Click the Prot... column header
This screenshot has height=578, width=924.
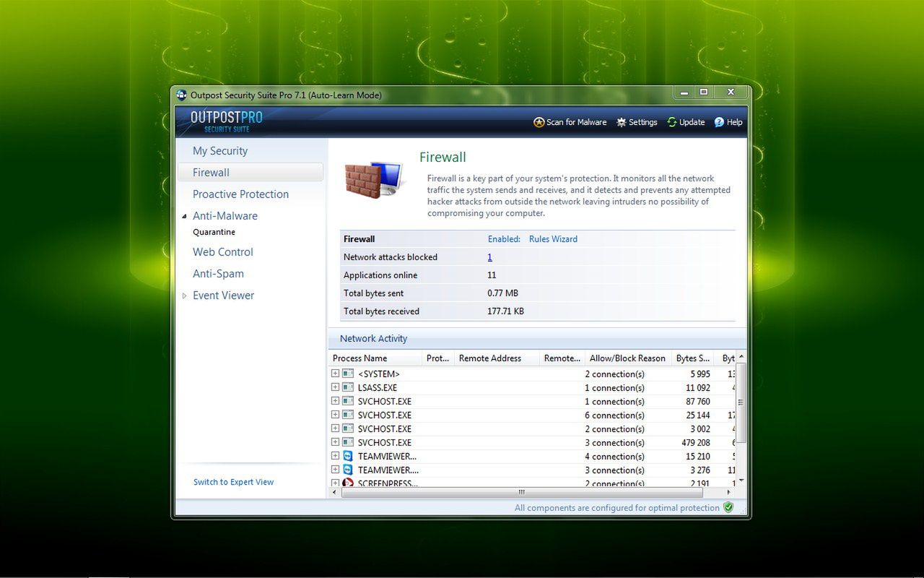point(438,358)
